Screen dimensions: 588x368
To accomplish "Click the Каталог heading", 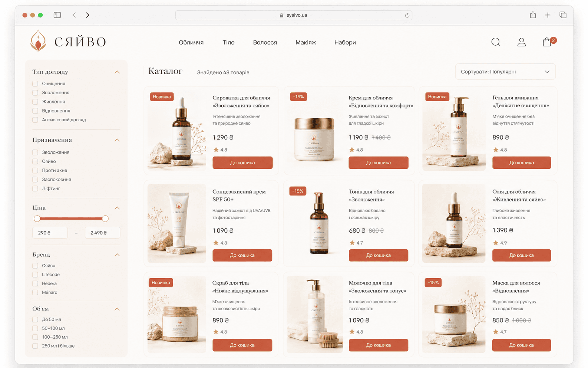I will [165, 71].
